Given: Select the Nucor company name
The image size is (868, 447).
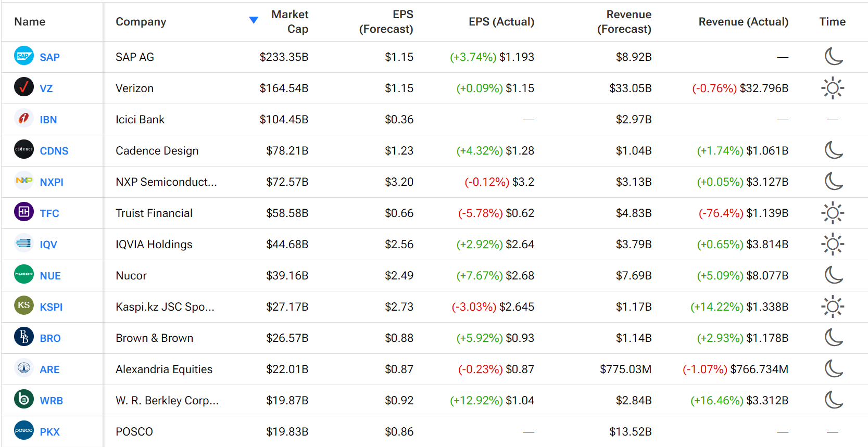Looking at the screenshot, I should point(131,276).
